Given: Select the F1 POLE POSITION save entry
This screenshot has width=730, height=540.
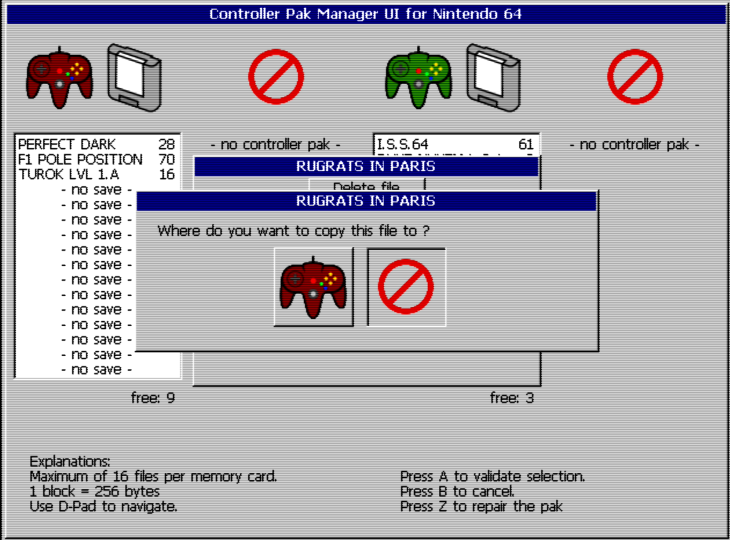Looking at the screenshot, I should tap(97, 159).
